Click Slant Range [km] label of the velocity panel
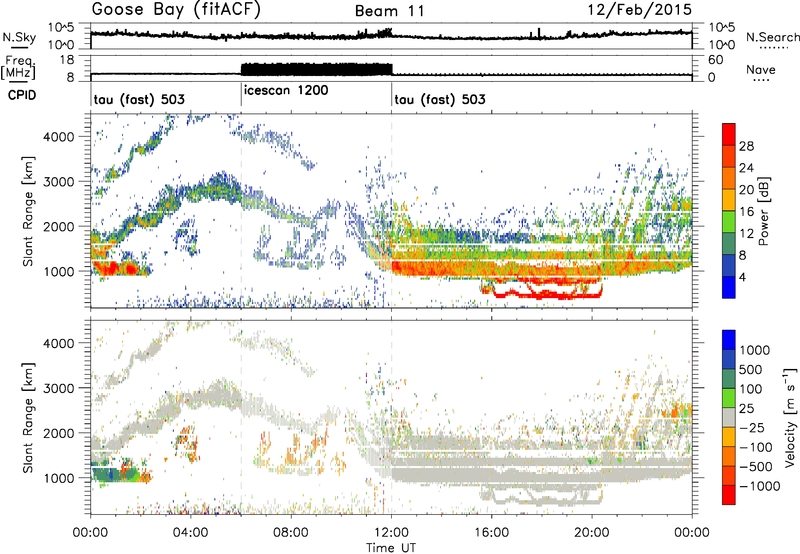Image resolution: width=800 pixels, height=554 pixels. pyautogui.click(x=28, y=418)
